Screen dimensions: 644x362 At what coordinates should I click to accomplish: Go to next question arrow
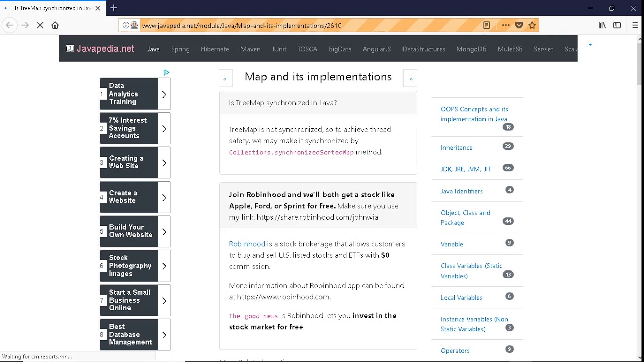(x=411, y=79)
